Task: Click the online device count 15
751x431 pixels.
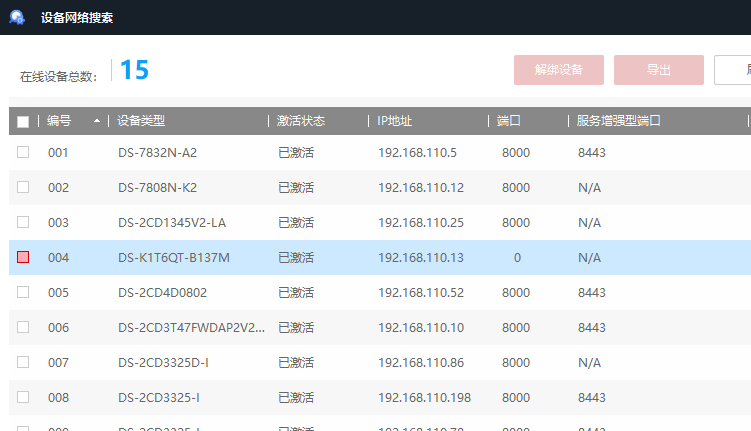Action: click(x=135, y=70)
